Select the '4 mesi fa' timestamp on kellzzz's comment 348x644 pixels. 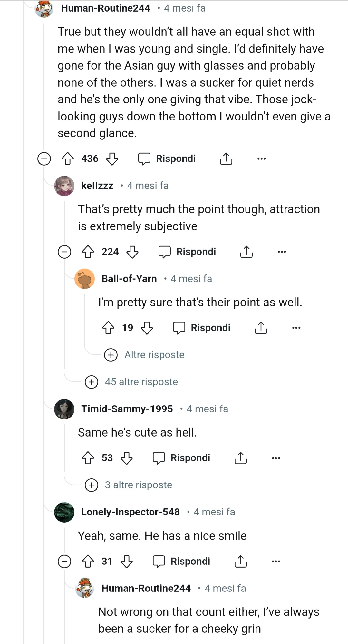coord(148,186)
